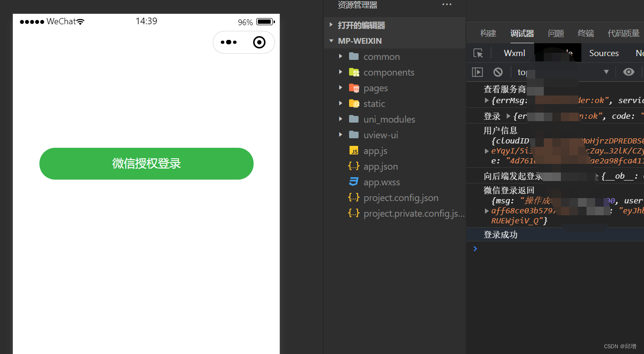Open project.private.config.js file

pyautogui.click(x=414, y=214)
